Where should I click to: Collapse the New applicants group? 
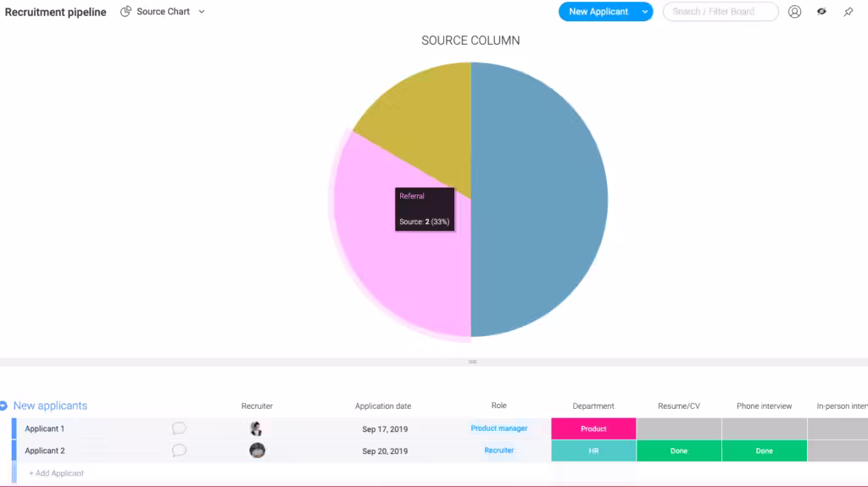(4, 406)
